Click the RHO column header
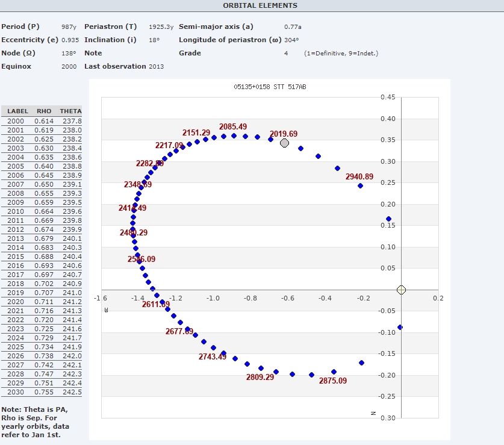Viewport: 504px width, 445px height. click(x=44, y=111)
